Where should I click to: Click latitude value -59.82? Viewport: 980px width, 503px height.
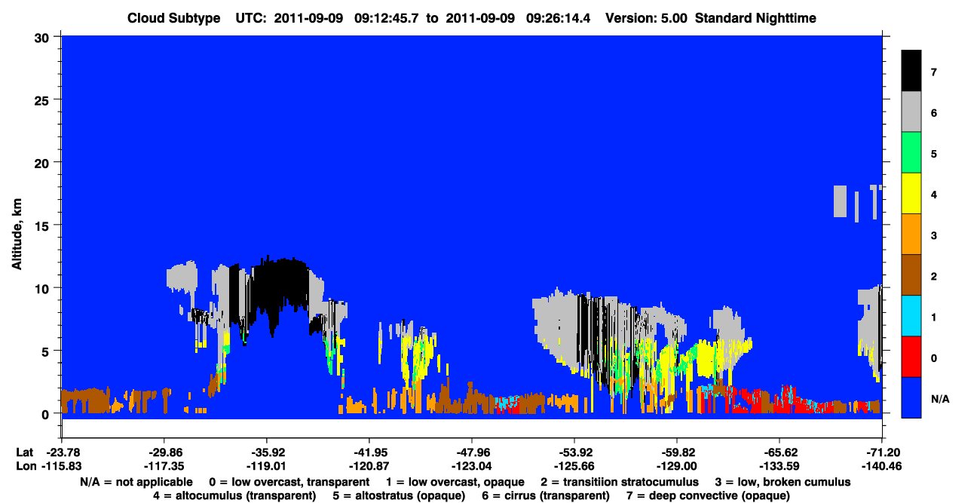pyautogui.click(x=676, y=452)
